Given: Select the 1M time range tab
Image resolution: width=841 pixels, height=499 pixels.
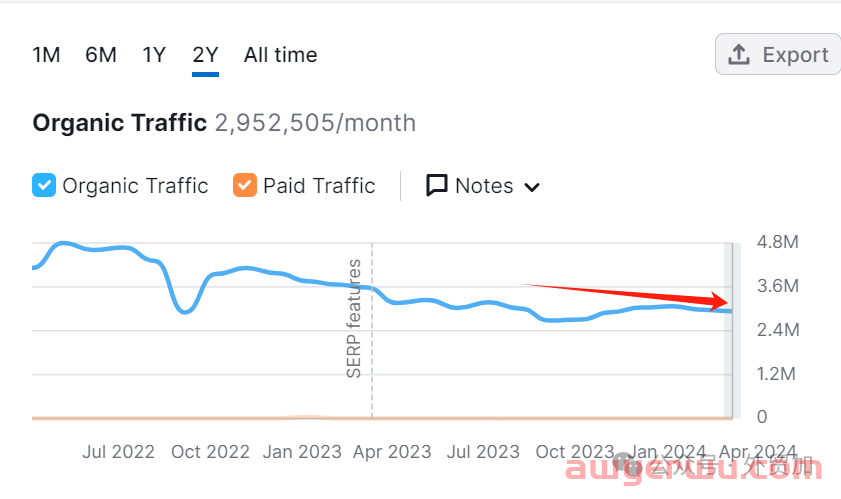Looking at the screenshot, I should click(46, 55).
